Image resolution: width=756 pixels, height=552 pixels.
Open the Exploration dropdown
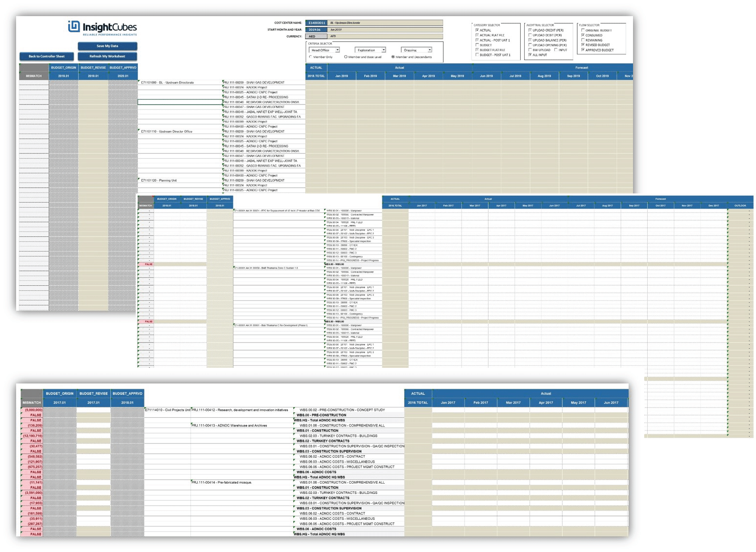click(370, 50)
